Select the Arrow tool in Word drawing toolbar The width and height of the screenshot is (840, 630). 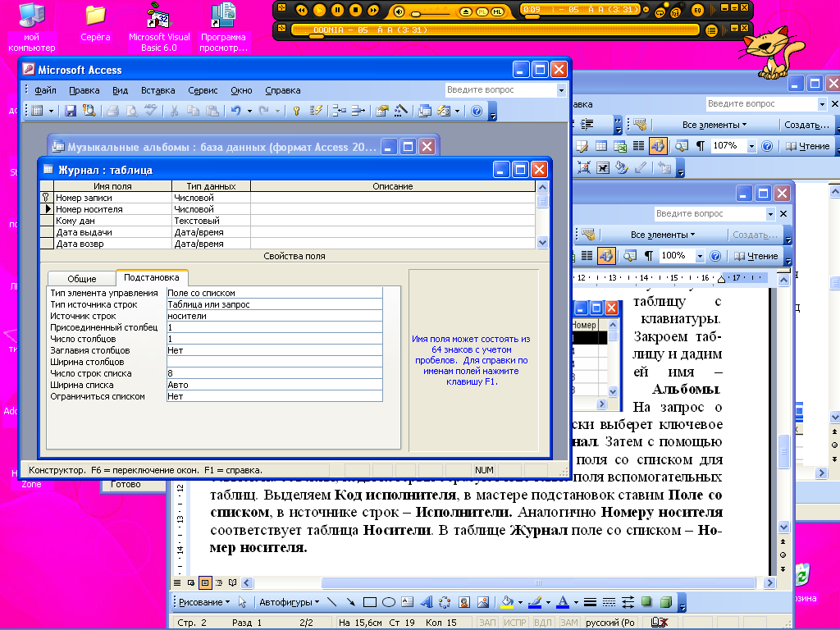pos(350,602)
